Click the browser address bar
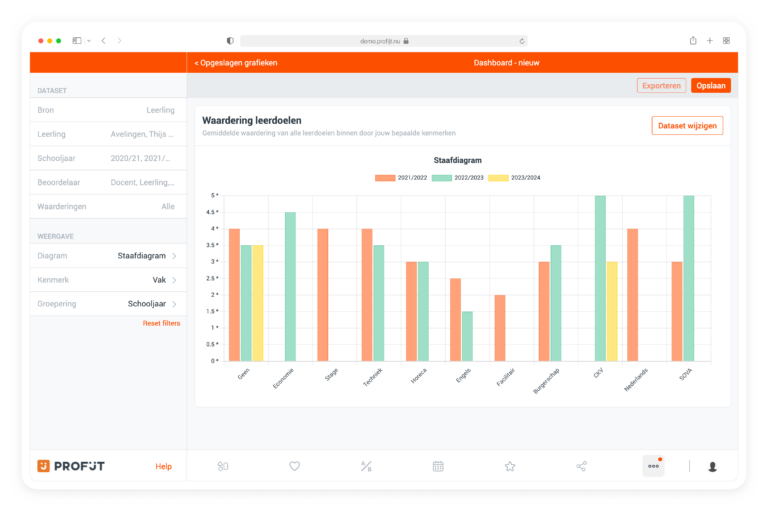 coord(384,41)
